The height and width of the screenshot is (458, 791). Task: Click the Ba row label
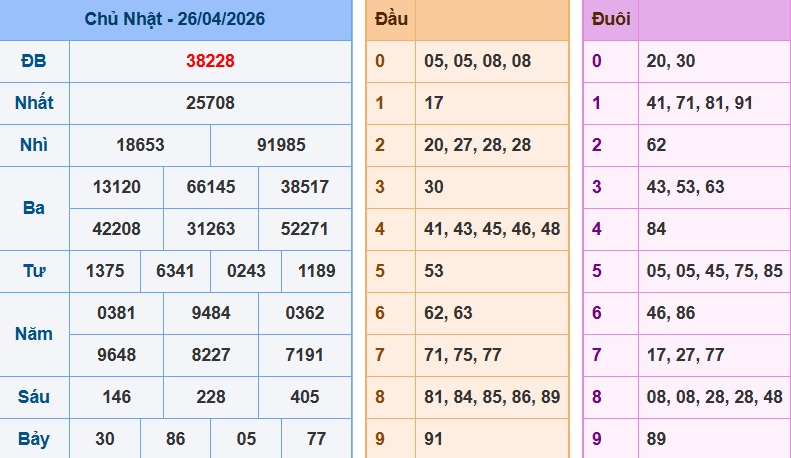coord(34,208)
